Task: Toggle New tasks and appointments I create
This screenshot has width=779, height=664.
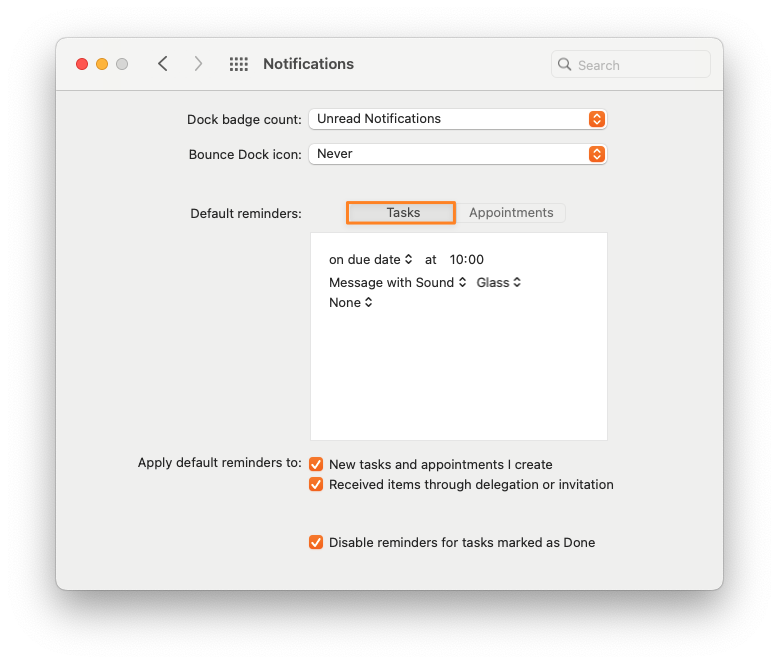Action: pyautogui.click(x=316, y=464)
